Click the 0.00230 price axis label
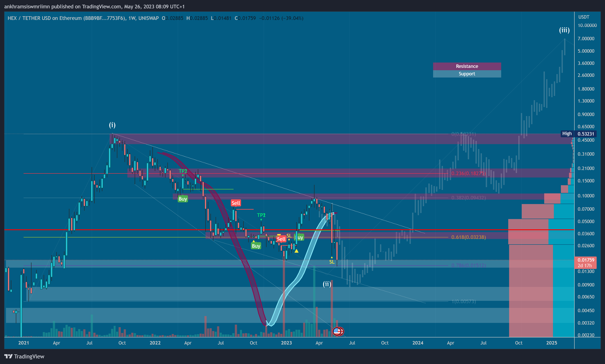This screenshot has width=605, height=364. [x=586, y=335]
